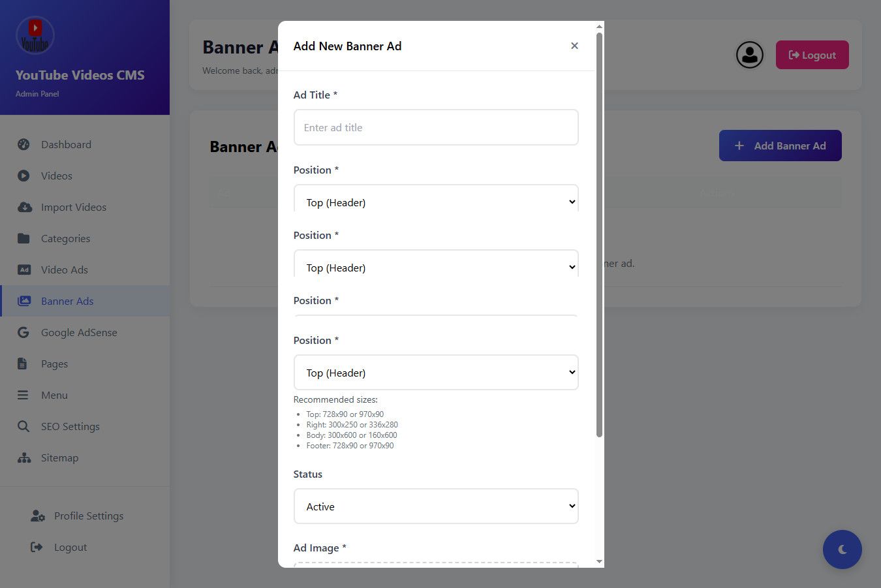Click the Enter ad title input field
Image resolution: width=881 pixels, height=588 pixels.
pyautogui.click(x=436, y=128)
